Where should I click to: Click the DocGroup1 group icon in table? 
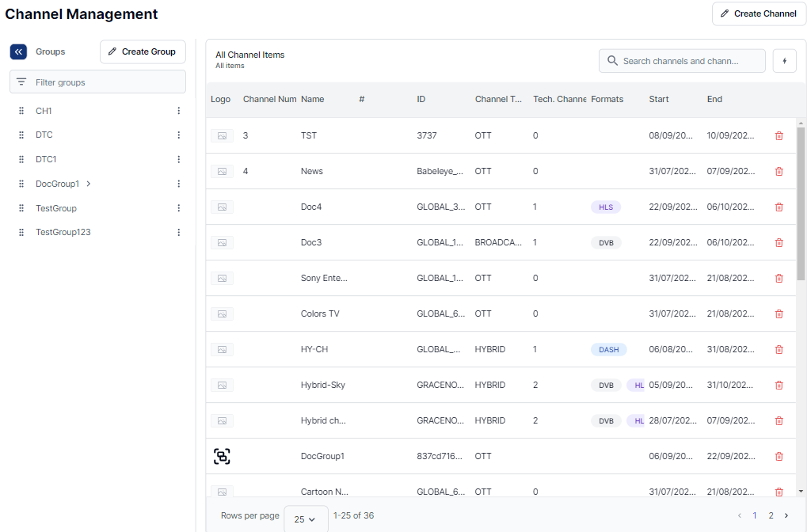(x=222, y=456)
